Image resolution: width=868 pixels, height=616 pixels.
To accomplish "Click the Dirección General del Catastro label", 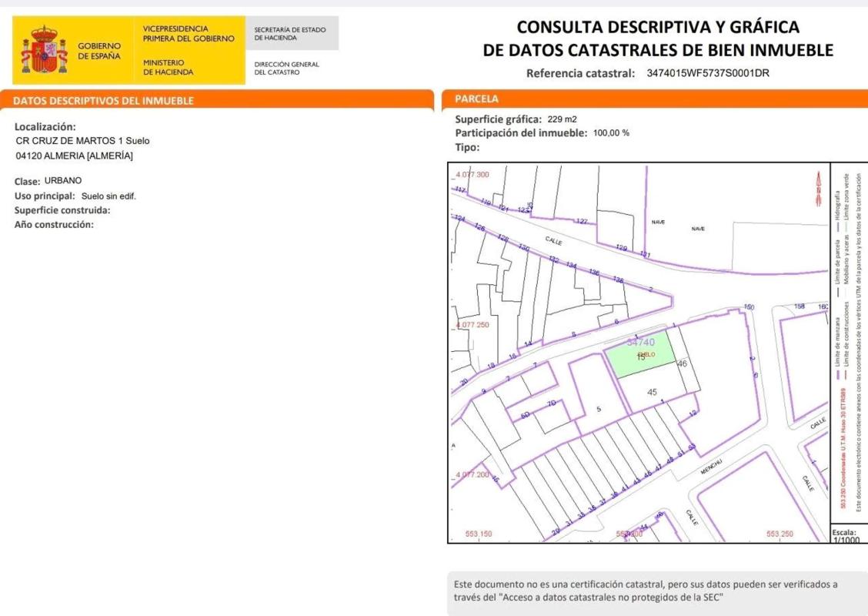I will pos(286,68).
